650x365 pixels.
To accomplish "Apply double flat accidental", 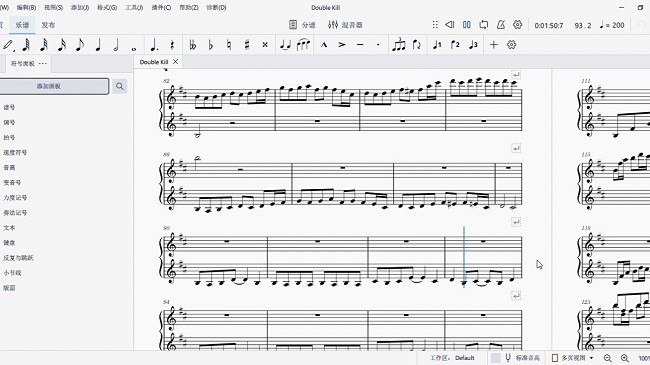I will click(x=192, y=45).
